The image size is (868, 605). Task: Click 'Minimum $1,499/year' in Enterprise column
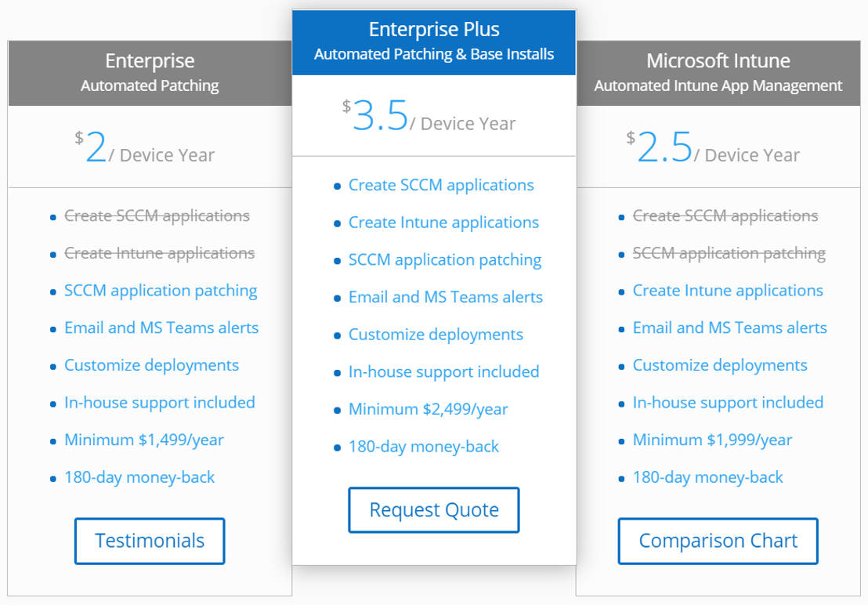point(144,440)
